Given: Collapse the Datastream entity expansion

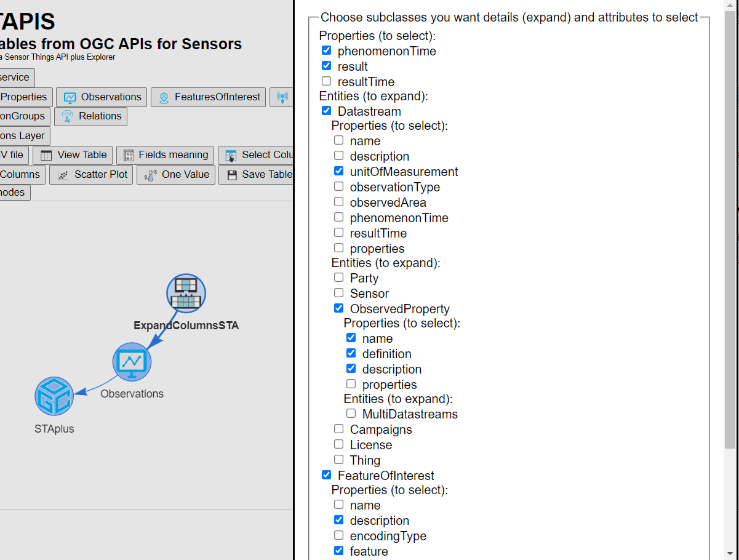Looking at the screenshot, I should tap(327, 111).
